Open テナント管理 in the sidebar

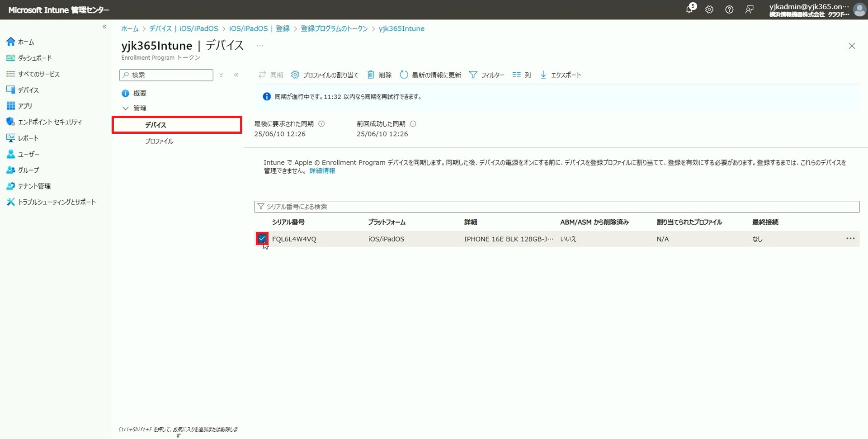(x=28, y=186)
